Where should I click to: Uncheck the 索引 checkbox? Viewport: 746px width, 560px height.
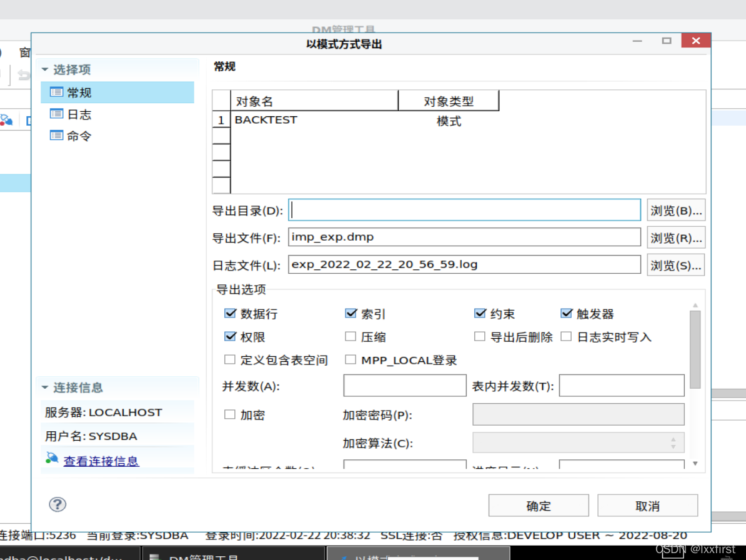click(351, 313)
